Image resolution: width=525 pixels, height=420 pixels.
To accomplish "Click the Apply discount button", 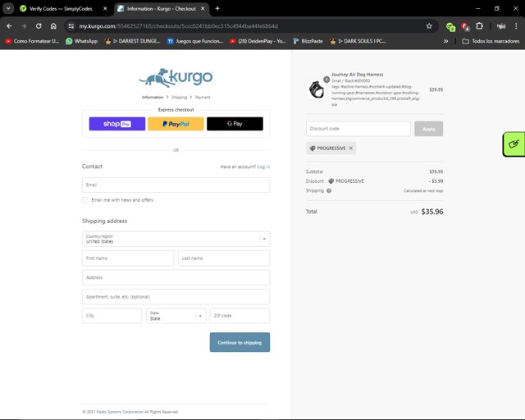I will click(428, 129).
